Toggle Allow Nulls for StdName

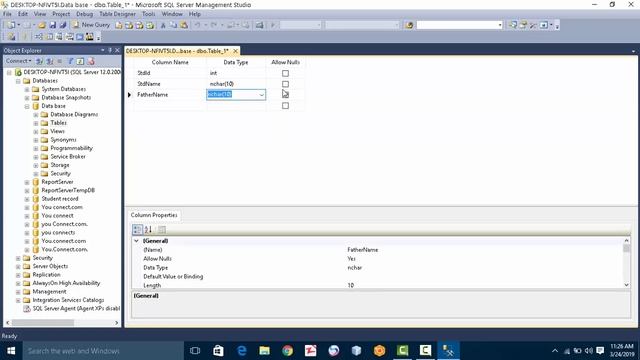coord(285,84)
